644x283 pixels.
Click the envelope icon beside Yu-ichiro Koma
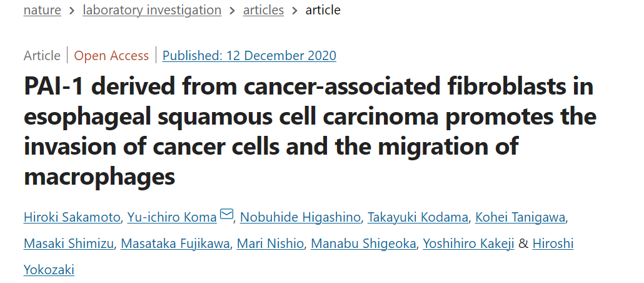pos(226,214)
